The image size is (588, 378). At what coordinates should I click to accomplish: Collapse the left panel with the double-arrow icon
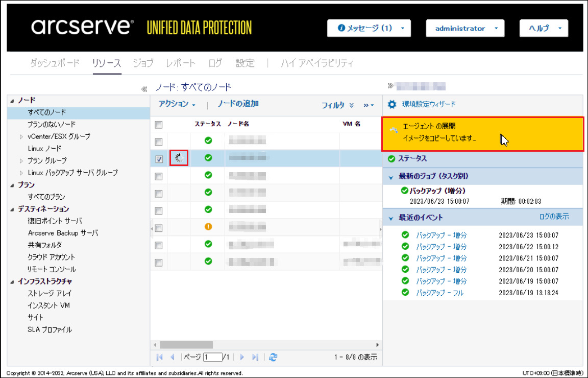pyautogui.click(x=144, y=89)
